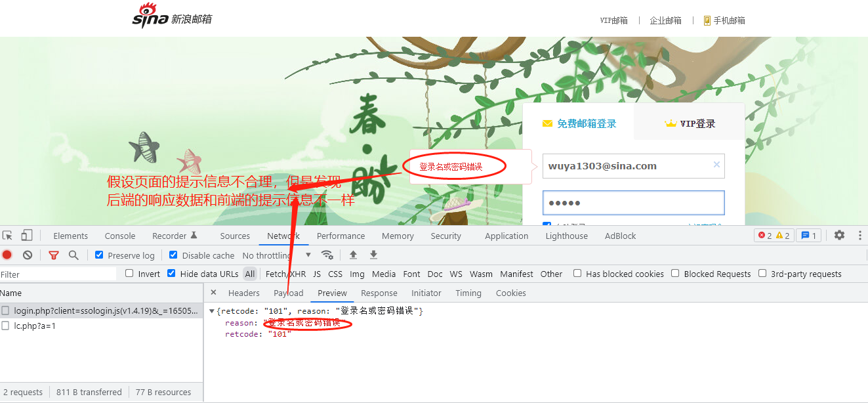Switch to VIP登录 tab

point(690,123)
